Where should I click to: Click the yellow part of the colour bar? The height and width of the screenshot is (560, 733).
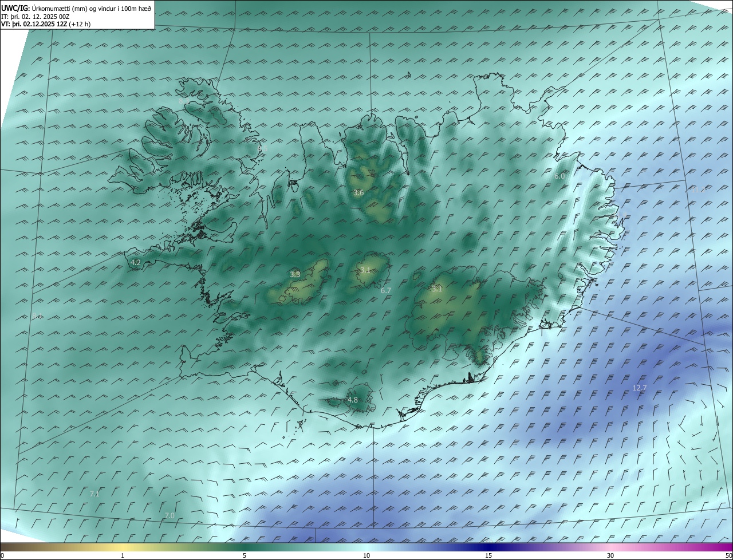tap(123, 547)
